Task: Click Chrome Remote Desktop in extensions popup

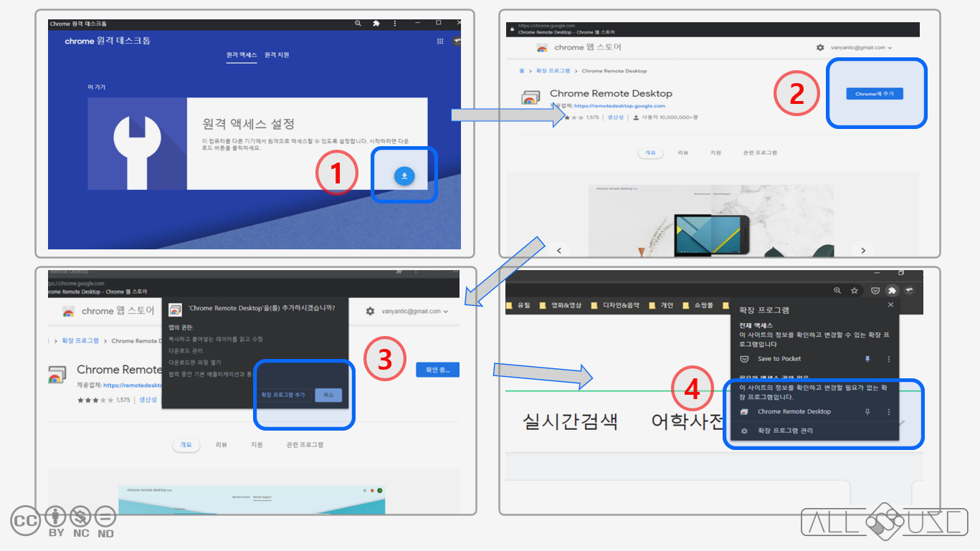Action: point(794,412)
